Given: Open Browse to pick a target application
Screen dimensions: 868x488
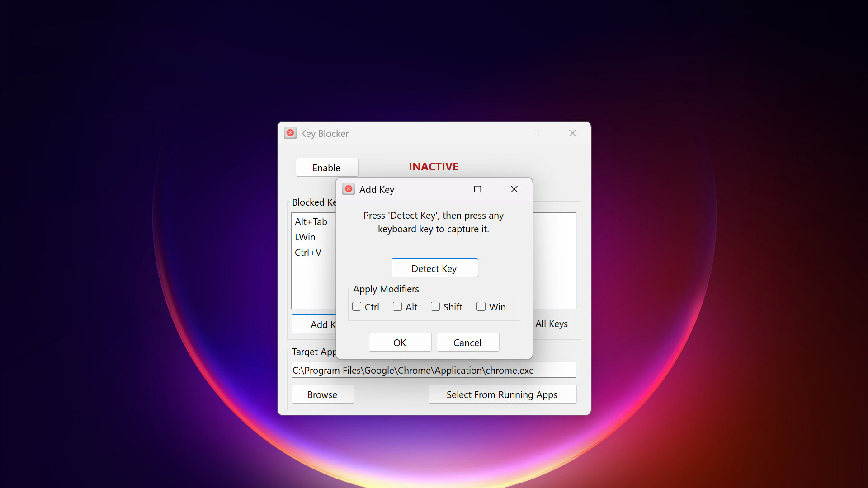Looking at the screenshot, I should (x=322, y=394).
